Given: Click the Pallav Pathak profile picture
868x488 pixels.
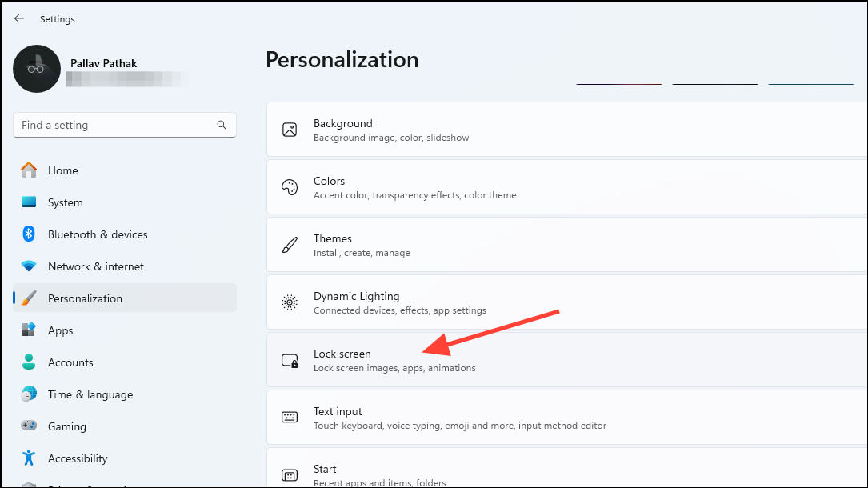Looking at the screenshot, I should click(36, 69).
